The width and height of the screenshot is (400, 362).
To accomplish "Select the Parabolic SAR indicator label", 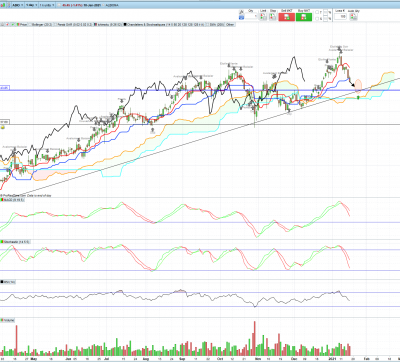I will [73, 24].
